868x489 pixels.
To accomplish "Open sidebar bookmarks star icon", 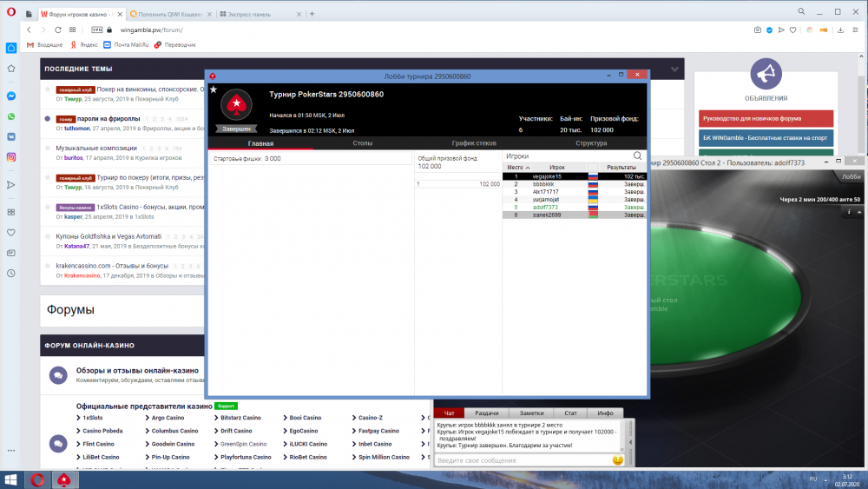I will point(11,69).
